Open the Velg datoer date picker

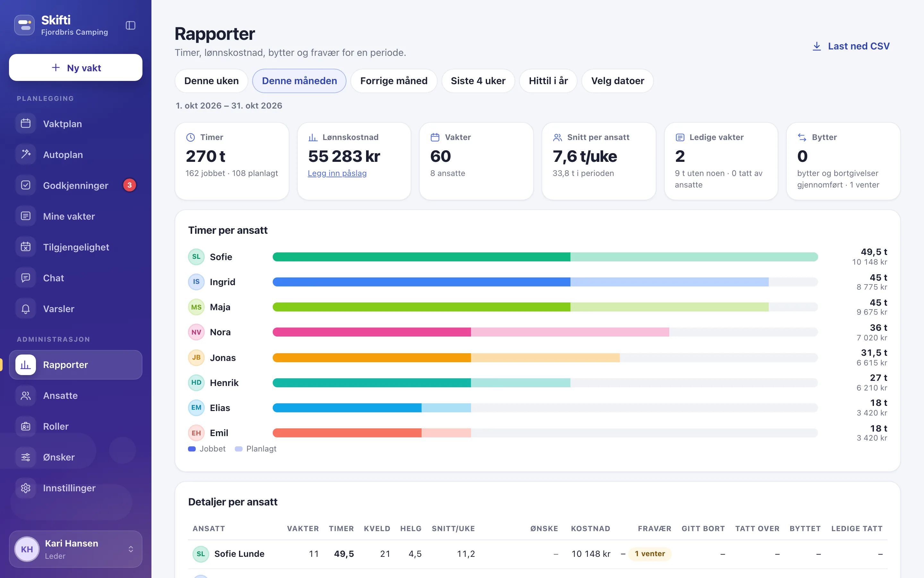(x=617, y=81)
